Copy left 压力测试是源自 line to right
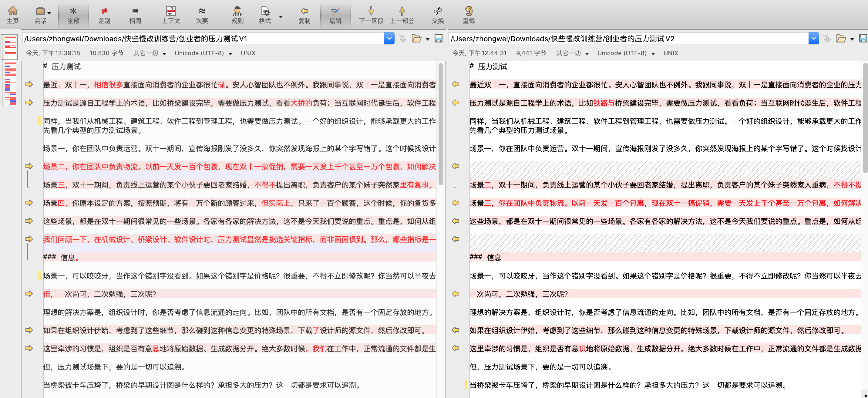Image resolution: width=868 pixels, height=398 pixels. click(29, 103)
